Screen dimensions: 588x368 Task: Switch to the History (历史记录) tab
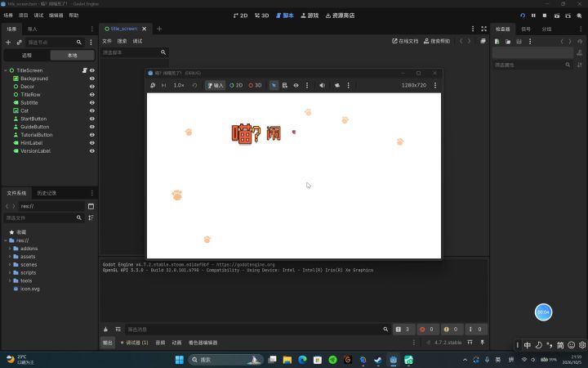point(47,193)
